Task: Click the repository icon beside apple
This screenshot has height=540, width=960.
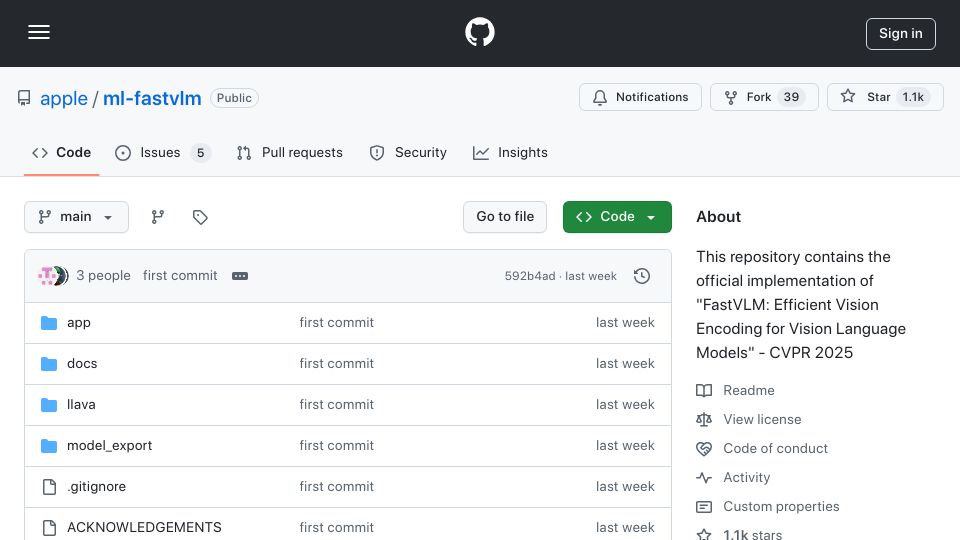Action: point(24,98)
